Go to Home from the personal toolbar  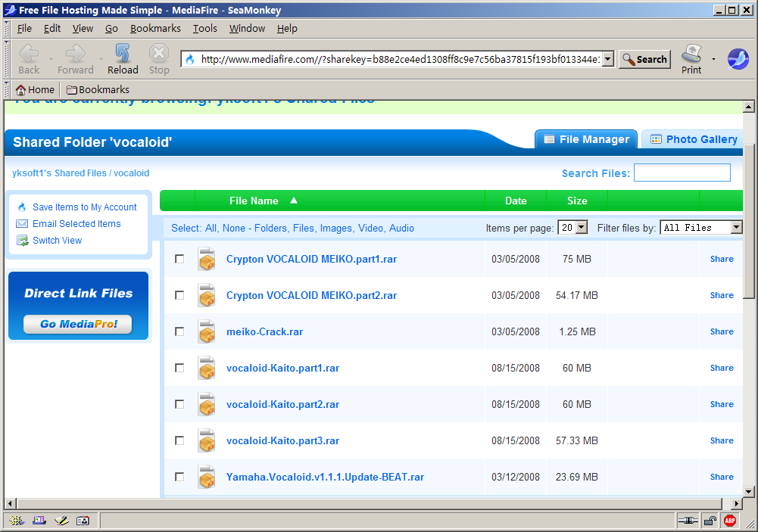coord(36,89)
